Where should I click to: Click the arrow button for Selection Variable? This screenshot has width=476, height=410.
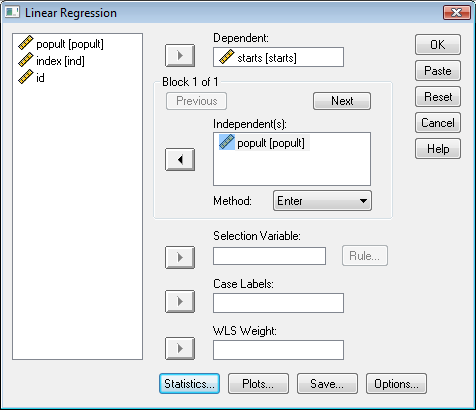click(x=180, y=257)
